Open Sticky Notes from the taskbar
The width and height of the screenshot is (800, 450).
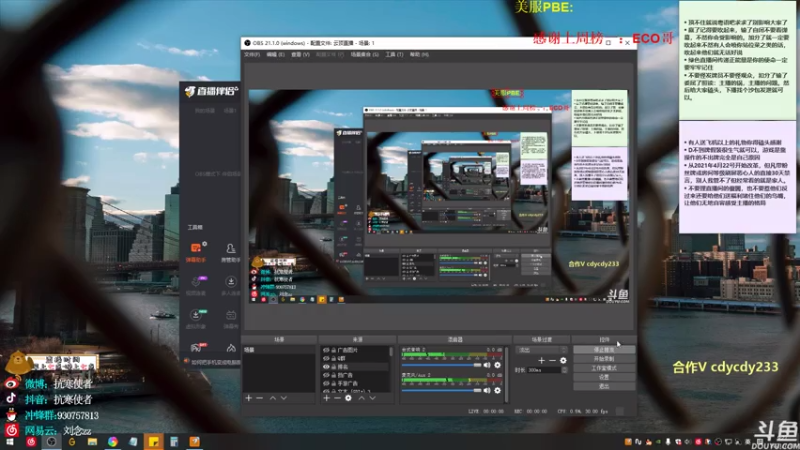(154, 442)
